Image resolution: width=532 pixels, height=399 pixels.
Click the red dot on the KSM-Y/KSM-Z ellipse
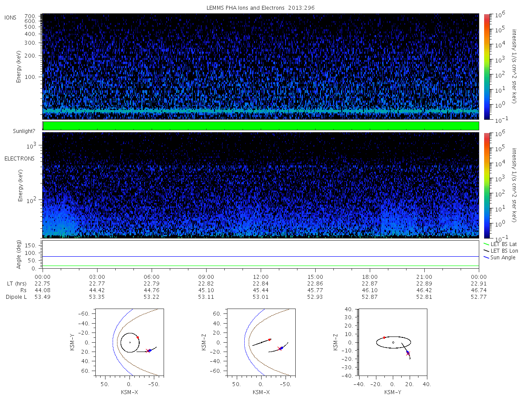point(384,338)
